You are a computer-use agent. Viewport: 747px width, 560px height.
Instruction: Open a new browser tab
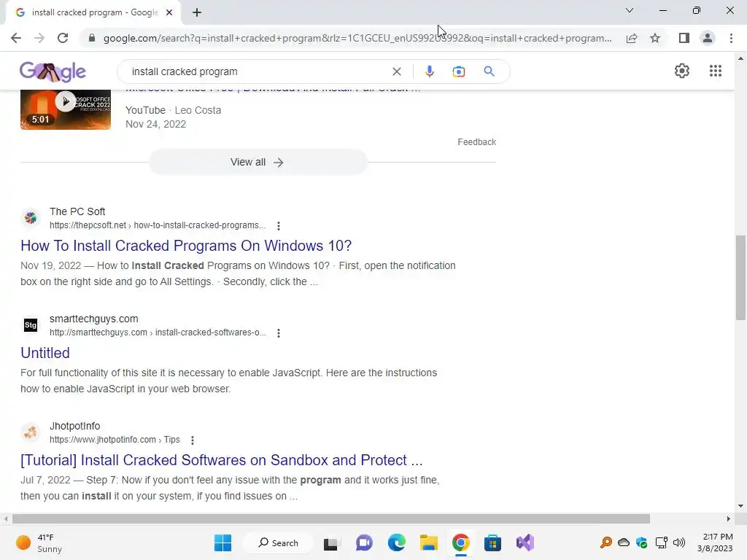point(197,12)
